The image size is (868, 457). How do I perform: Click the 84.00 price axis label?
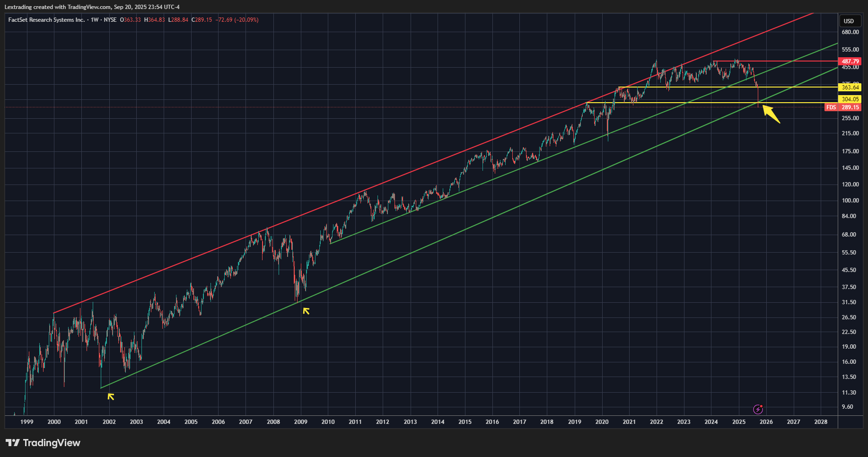coord(849,216)
